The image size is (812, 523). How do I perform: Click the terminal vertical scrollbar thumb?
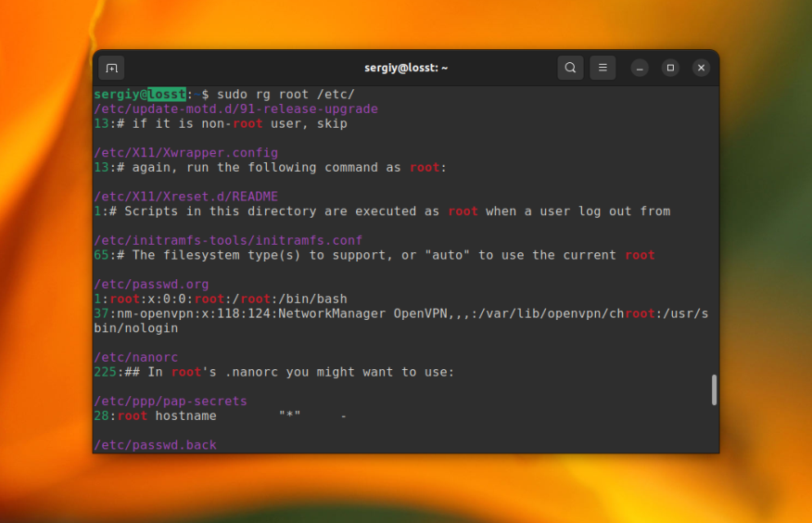(714, 389)
